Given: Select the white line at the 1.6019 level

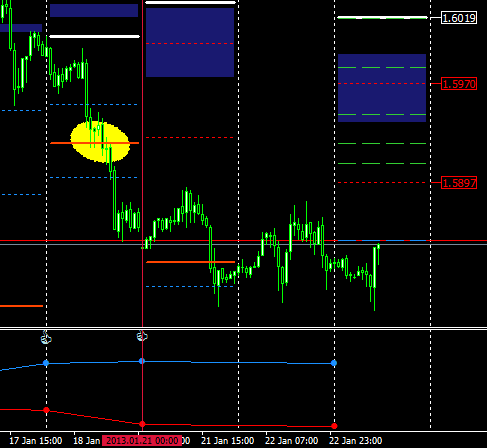Looking at the screenshot, I should 382,17.
